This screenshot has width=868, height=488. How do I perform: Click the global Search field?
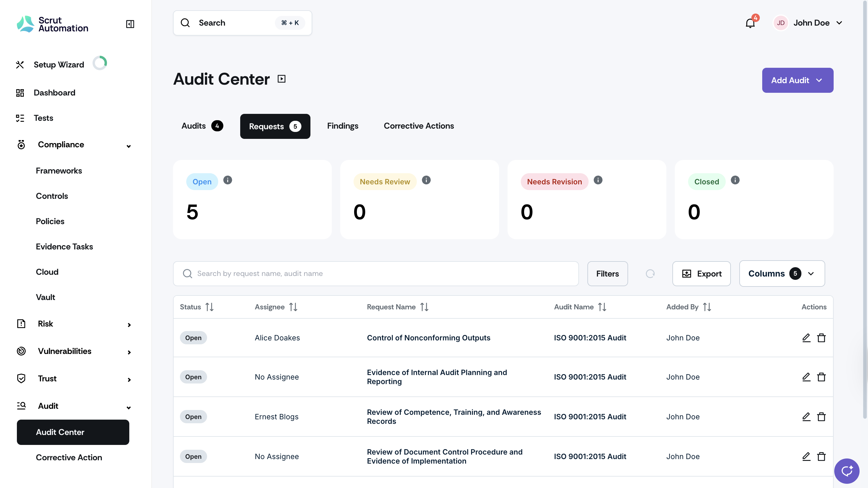[x=242, y=23]
